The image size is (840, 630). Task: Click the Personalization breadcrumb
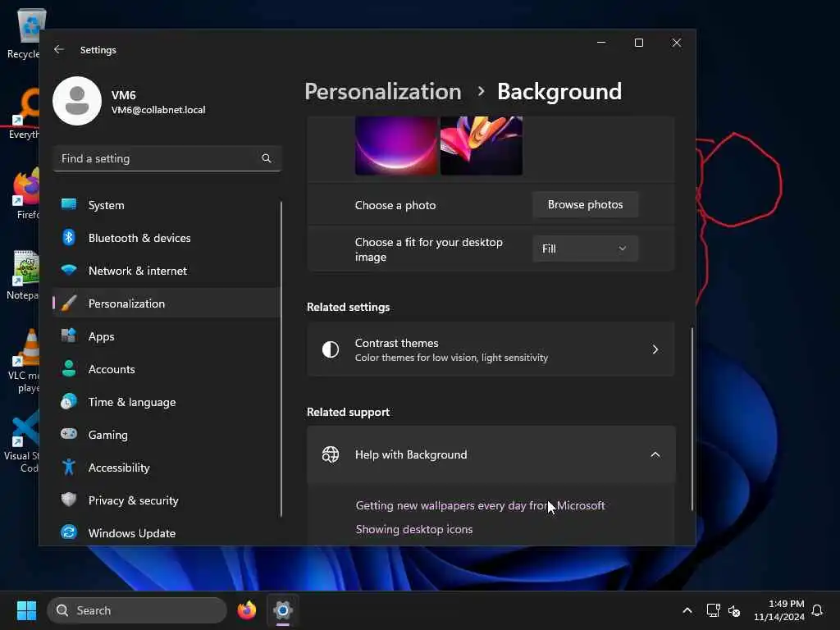point(383,92)
